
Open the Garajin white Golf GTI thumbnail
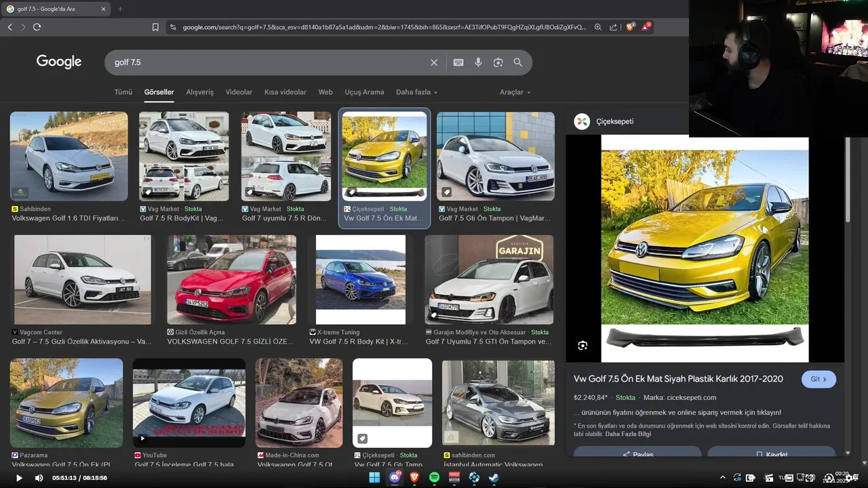(489, 280)
